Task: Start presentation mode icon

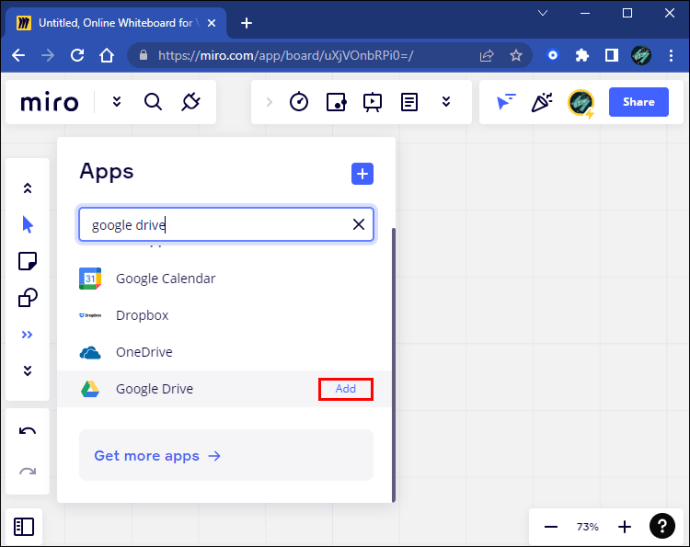Action: tap(372, 102)
